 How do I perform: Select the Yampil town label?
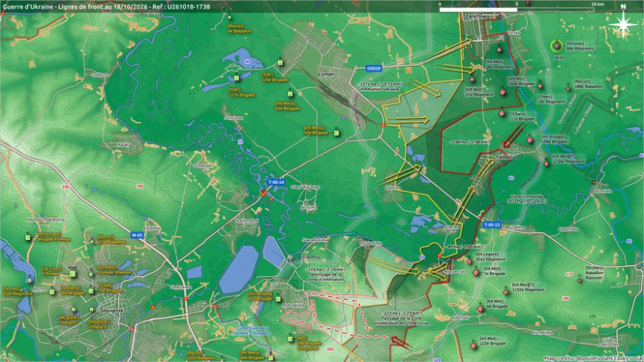click(x=503, y=157)
